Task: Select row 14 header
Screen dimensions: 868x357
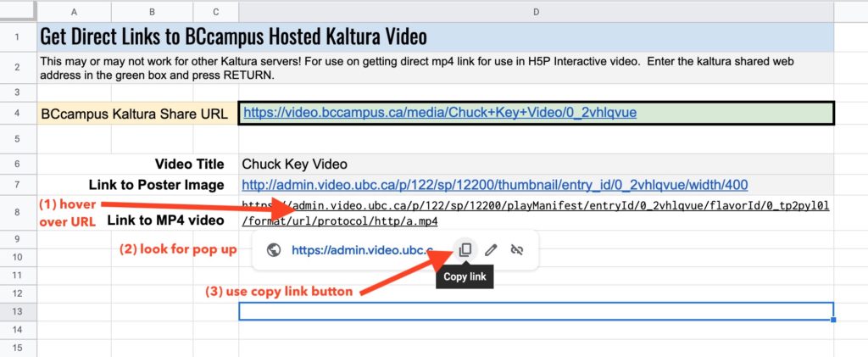Action: click(x=19, y=330)
